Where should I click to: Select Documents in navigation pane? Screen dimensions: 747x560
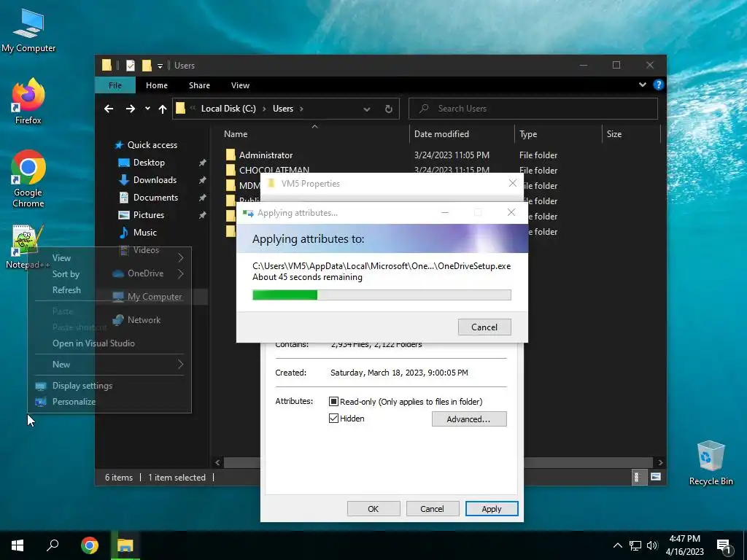tap(155, 198)
